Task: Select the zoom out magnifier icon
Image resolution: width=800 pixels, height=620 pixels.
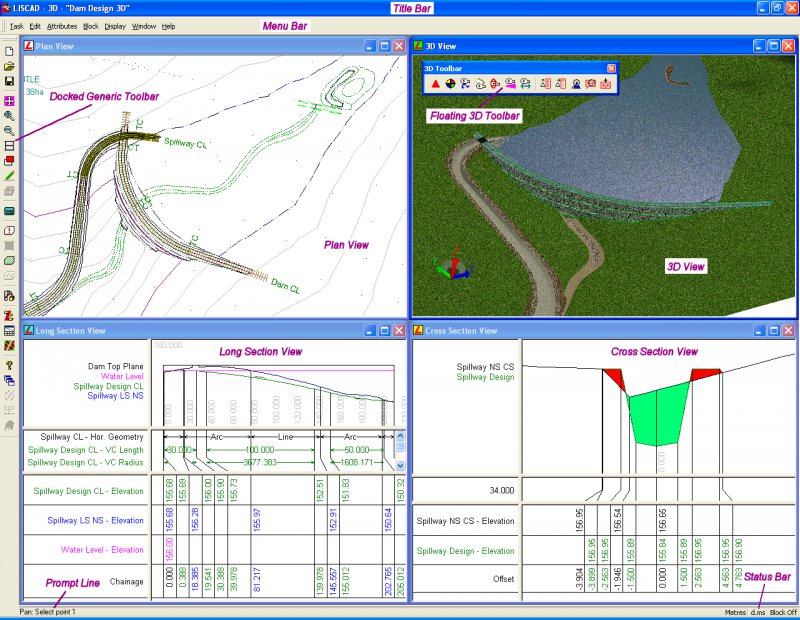Action: pyautogui.click(x=9, y=131)
